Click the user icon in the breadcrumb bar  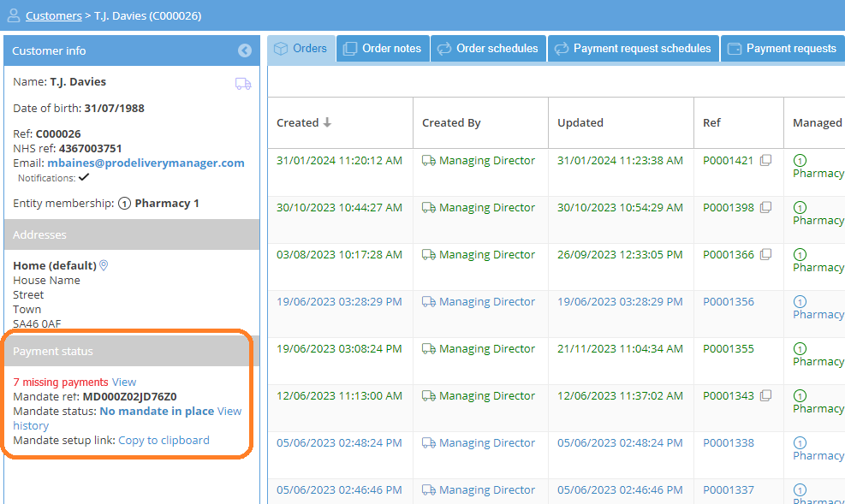(x=13, y=15)
